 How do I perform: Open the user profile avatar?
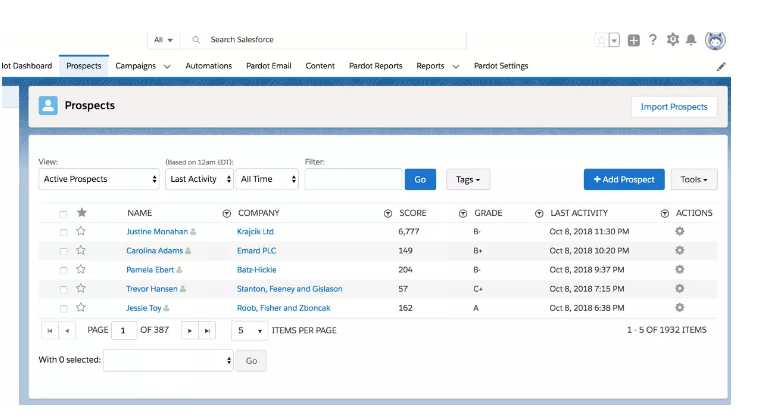tap(715, 41)
